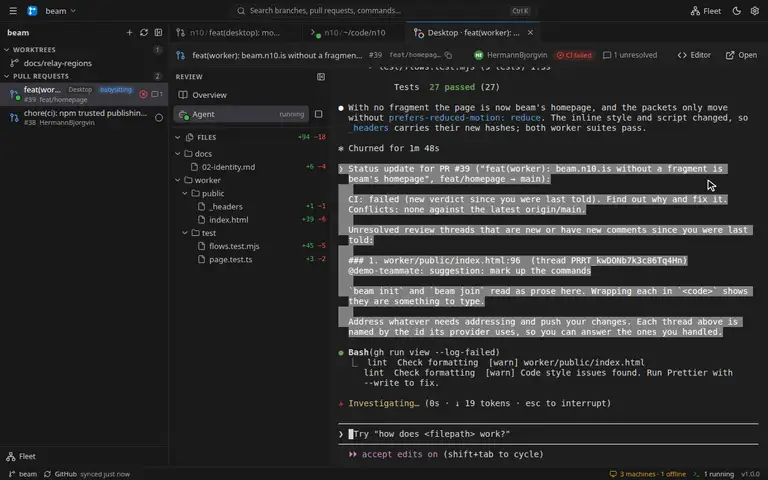Viewport: 768px width, 480px height.
Task: Click the +94 −18 files diff stat
Action: (312, 137)
